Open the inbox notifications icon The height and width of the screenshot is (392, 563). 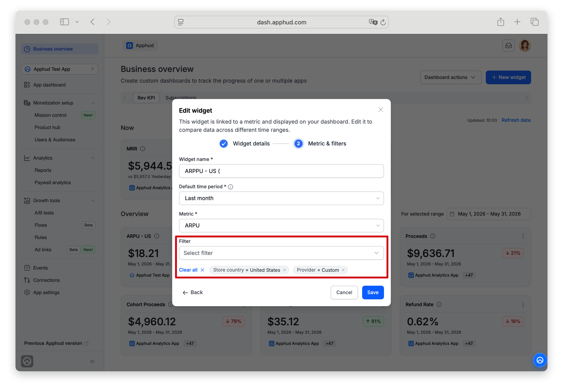508,45
